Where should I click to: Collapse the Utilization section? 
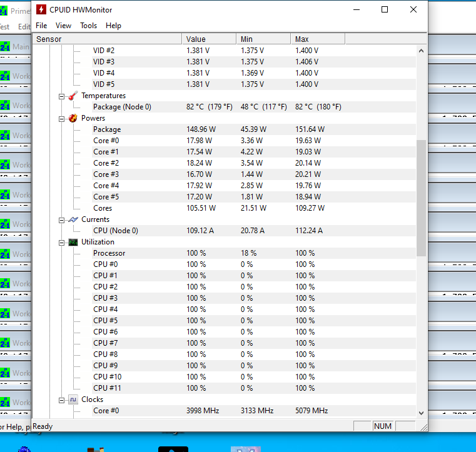click(x=62, y=243)
